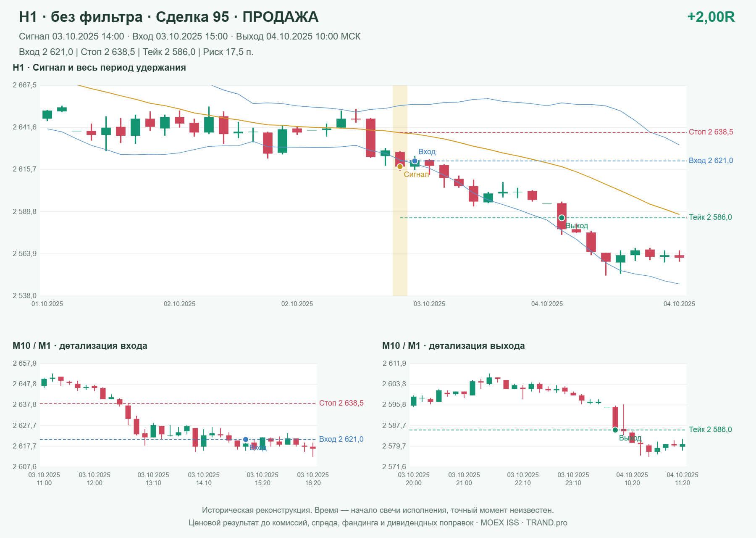Click the '03.10.2025 15:20' time label

262,479
